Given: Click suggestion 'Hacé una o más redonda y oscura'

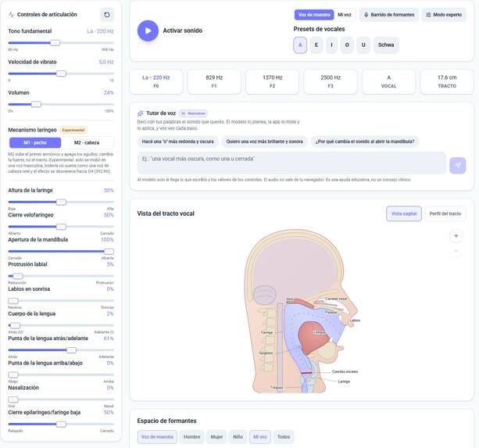Looking at the screenshot, I should (x=178, y=142).
